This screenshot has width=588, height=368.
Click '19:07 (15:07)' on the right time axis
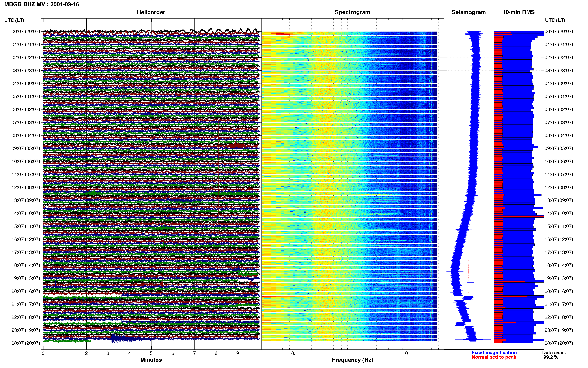tap(559, 278)
